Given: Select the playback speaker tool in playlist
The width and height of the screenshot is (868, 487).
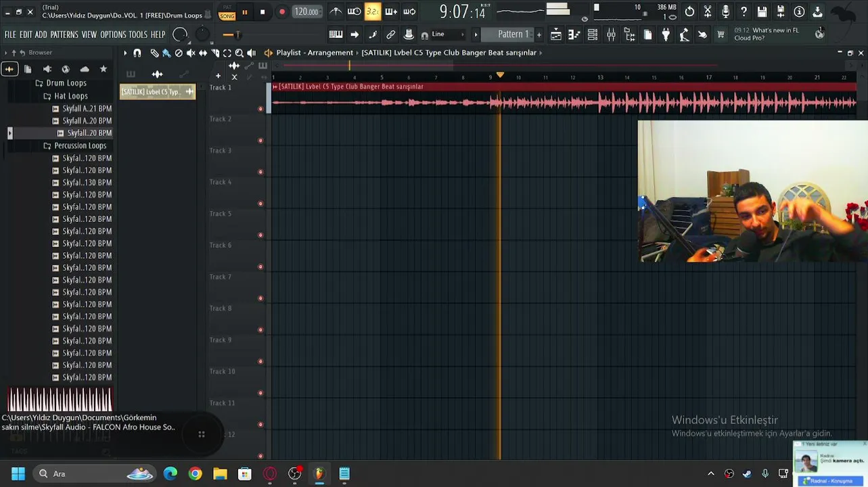Looking at the screenshot, I should pos(252,53).
